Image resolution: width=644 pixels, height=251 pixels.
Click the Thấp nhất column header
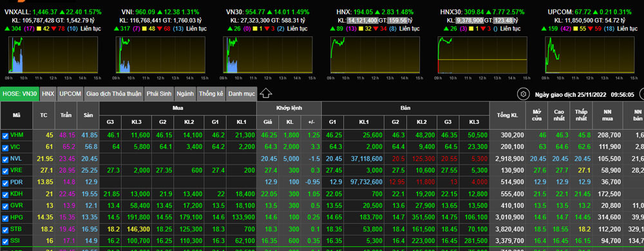[581, 115]
